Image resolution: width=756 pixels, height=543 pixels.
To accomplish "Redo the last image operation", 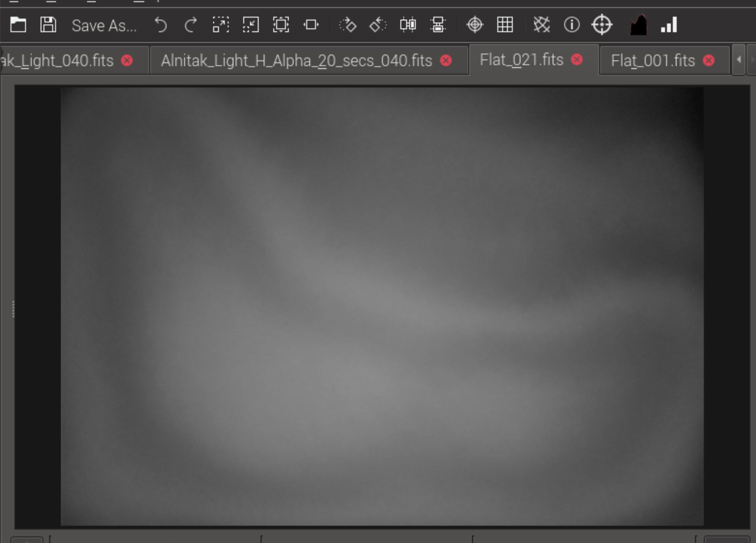I will coord(190,25).
